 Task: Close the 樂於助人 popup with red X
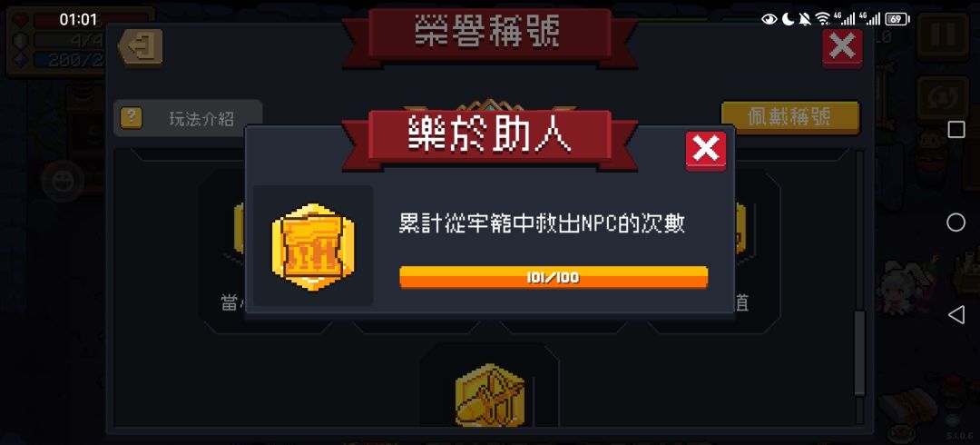(x=706, y=150)
